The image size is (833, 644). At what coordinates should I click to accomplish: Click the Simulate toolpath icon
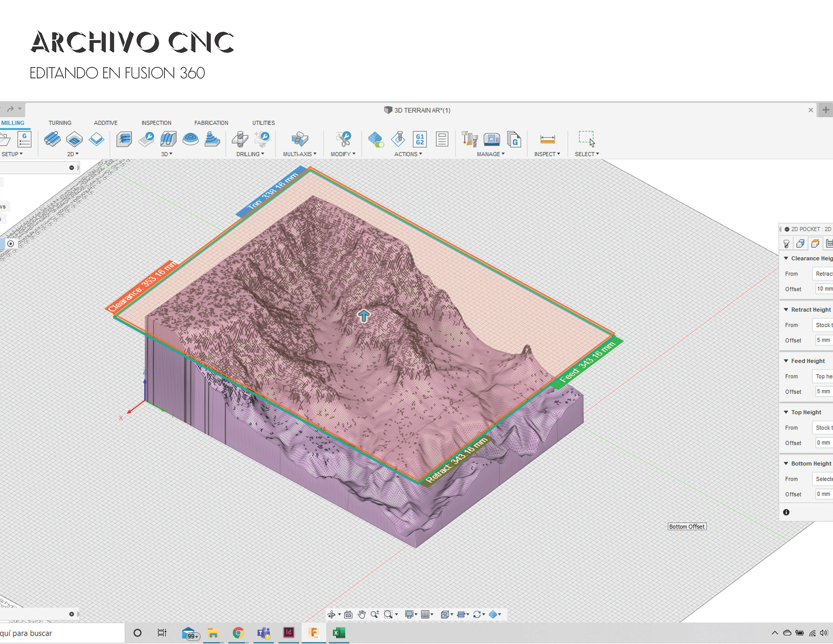376,139
